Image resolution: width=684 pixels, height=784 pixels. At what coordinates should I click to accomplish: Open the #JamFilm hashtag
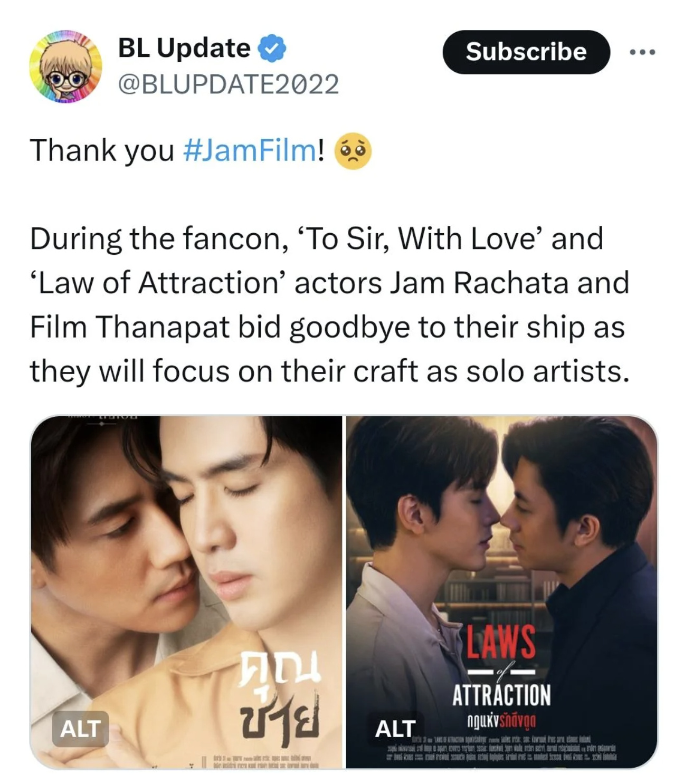[251, 150]
